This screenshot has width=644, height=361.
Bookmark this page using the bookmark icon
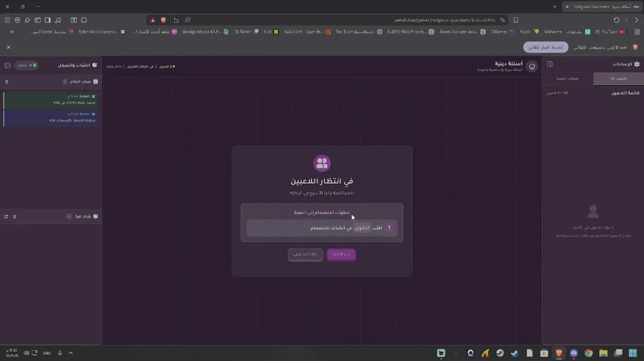[x=516, y=20]
